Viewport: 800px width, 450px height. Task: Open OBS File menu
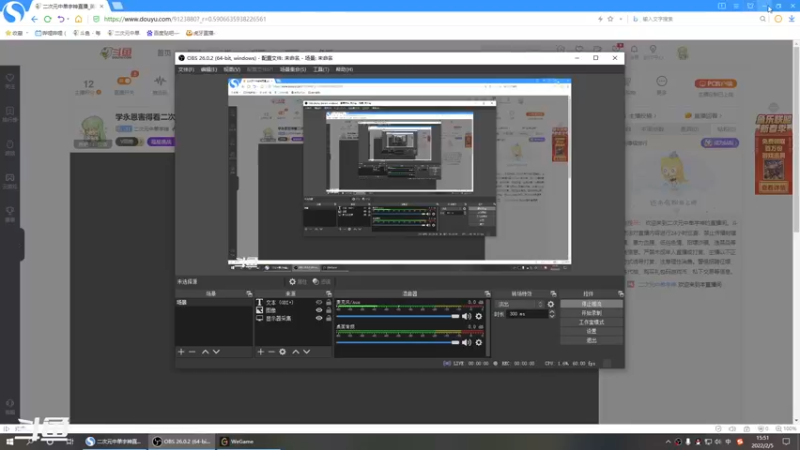coord(186,69)
